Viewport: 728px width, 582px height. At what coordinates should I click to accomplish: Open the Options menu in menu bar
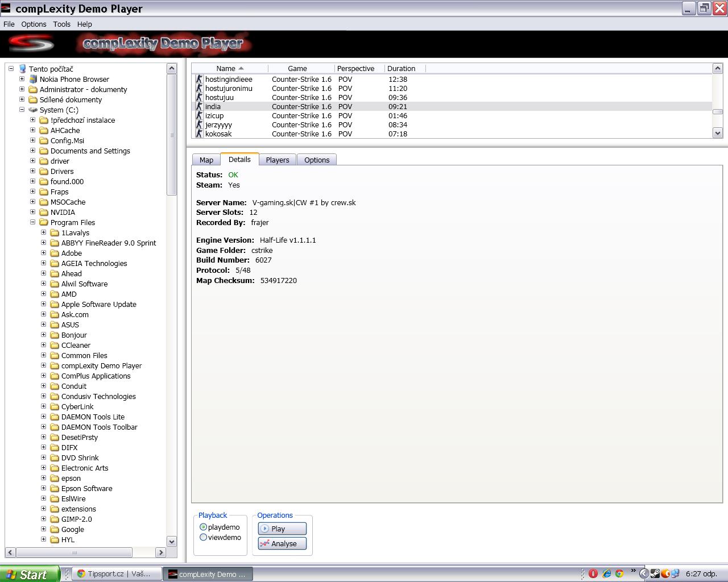(x=34, y=24)
